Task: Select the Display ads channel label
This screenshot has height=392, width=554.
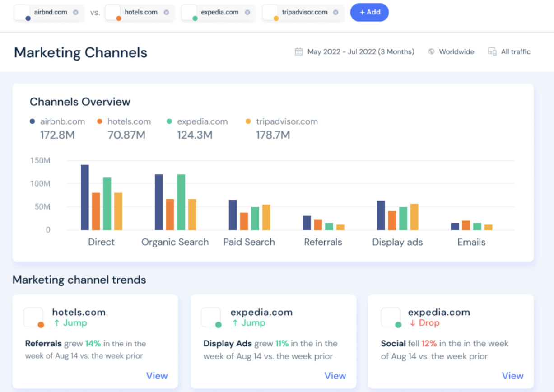Action: click(397, 242)
